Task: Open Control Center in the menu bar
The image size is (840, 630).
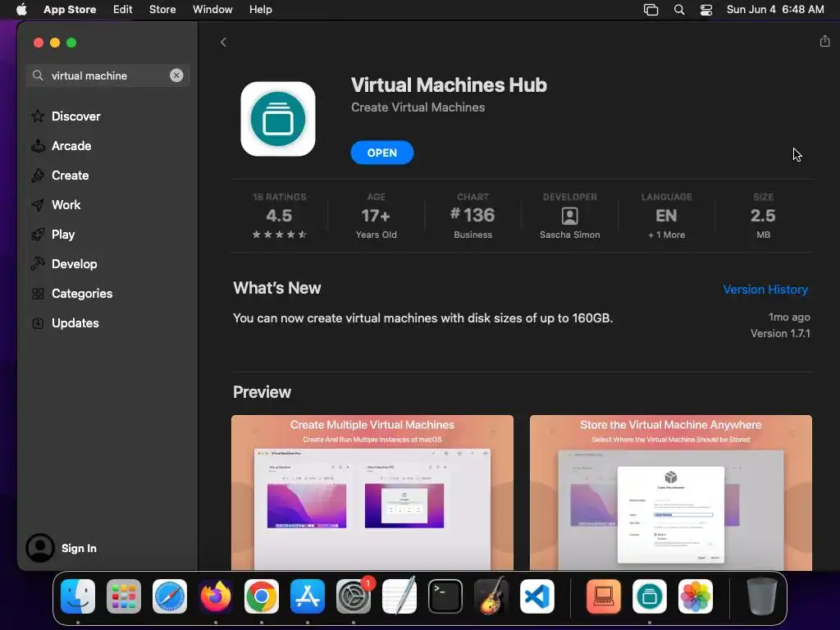Action: click(x=706, y=10)
